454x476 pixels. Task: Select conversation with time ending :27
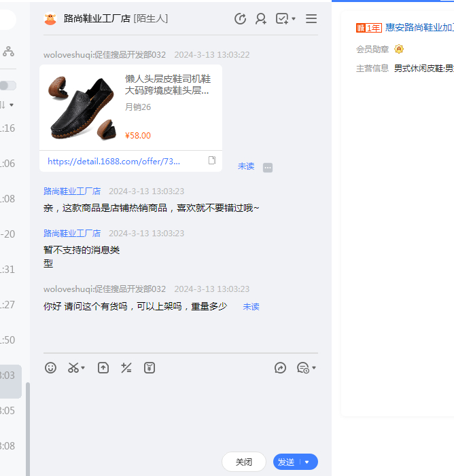(x=7, y=304)
